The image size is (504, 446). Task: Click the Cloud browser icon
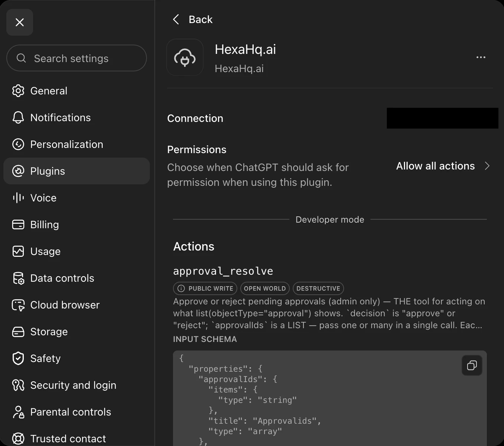pos(18,305)
